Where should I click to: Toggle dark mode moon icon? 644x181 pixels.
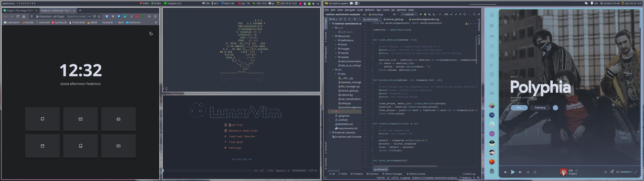coord(151,34)
